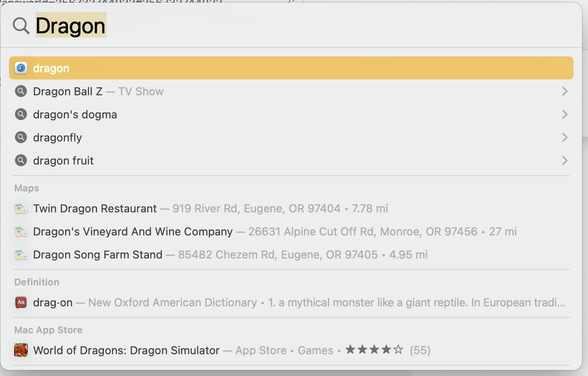The width and height of the screenshot is (588, 376).
Task: Click the World of Dragons app icon
Action: pyautogui.click(x=21, y=350)
